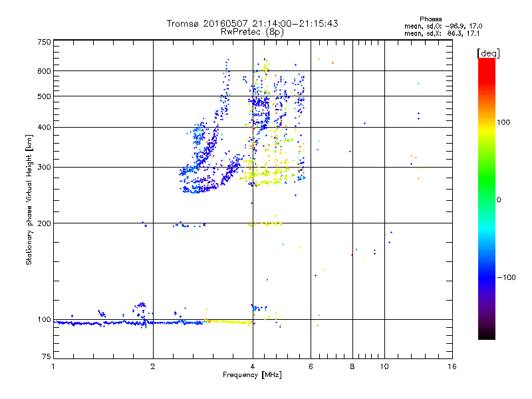This screenshot has width=532, height=399.
Task: Click the plot title 'Tromsø 20160507 21:14:00-21:15:43'
Action: pyautogui.click(x=252, y=23)
